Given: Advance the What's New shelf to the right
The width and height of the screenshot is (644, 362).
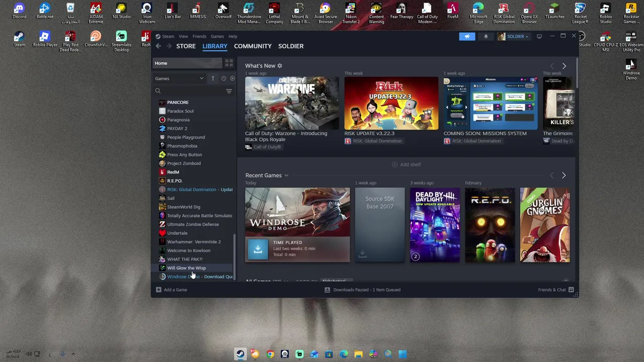Looking at the screenshot, I should click(x=564, y=66).
